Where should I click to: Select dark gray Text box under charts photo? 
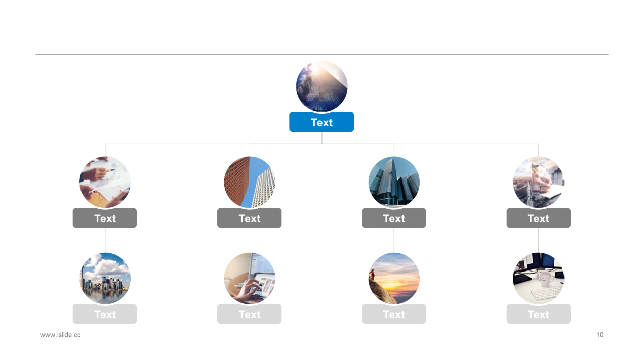[x=105, y=218]
